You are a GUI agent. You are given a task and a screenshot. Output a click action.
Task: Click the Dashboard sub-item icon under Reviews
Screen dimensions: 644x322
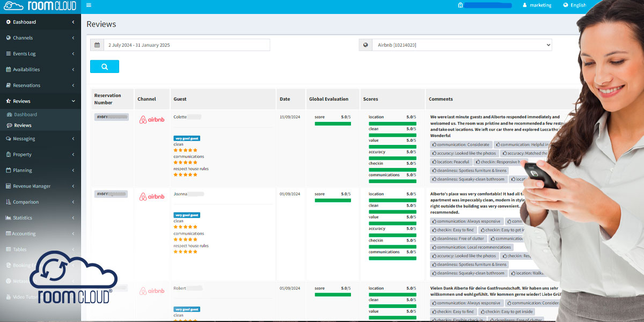(x=10, y=115)
